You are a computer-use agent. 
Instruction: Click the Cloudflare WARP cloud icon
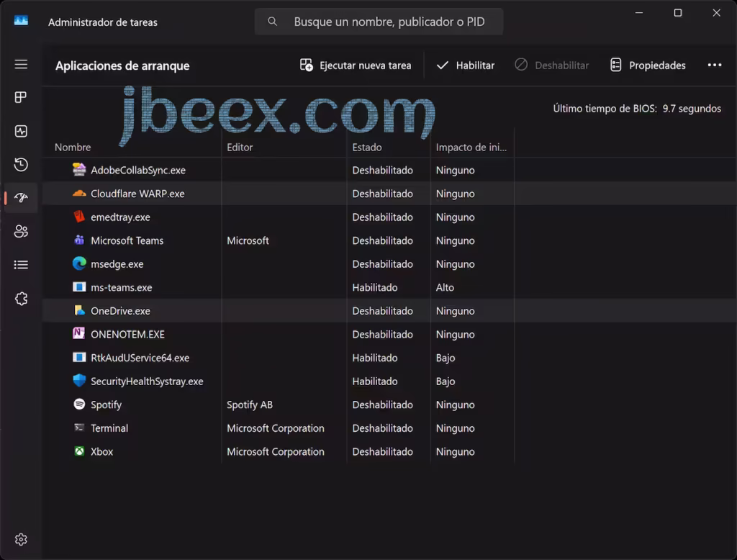[79, 193]
